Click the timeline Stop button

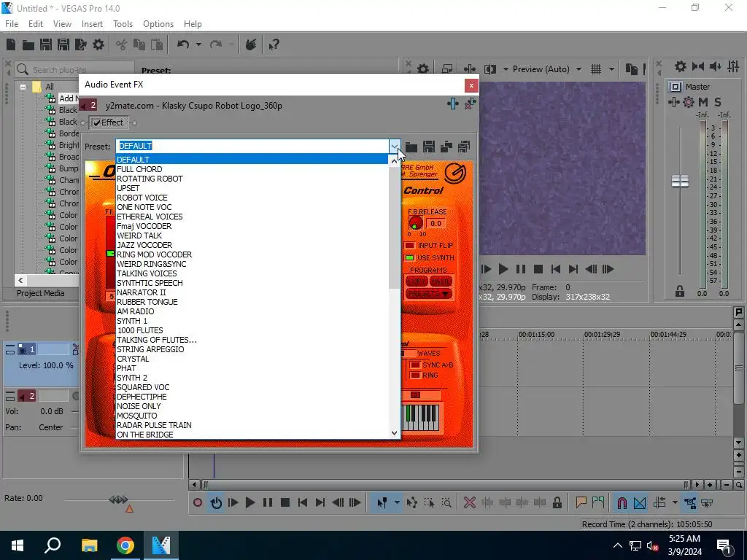(285, 502)
